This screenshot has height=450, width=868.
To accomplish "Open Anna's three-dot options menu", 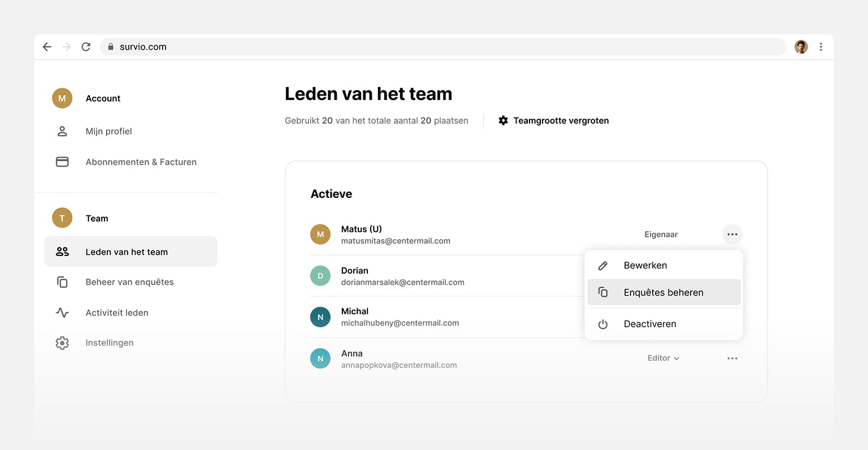I will pyautogui.click(x=732, y=358).
